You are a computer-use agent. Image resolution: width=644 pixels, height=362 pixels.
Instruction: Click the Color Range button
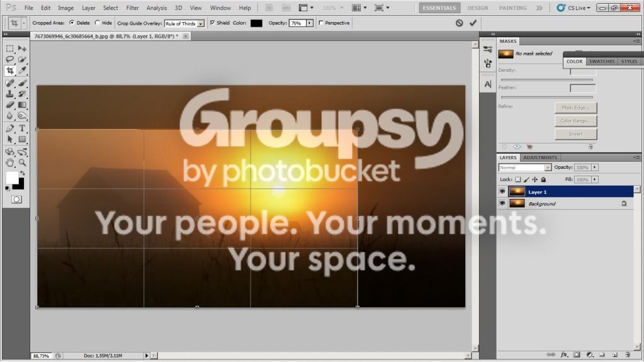coord(575,121)
